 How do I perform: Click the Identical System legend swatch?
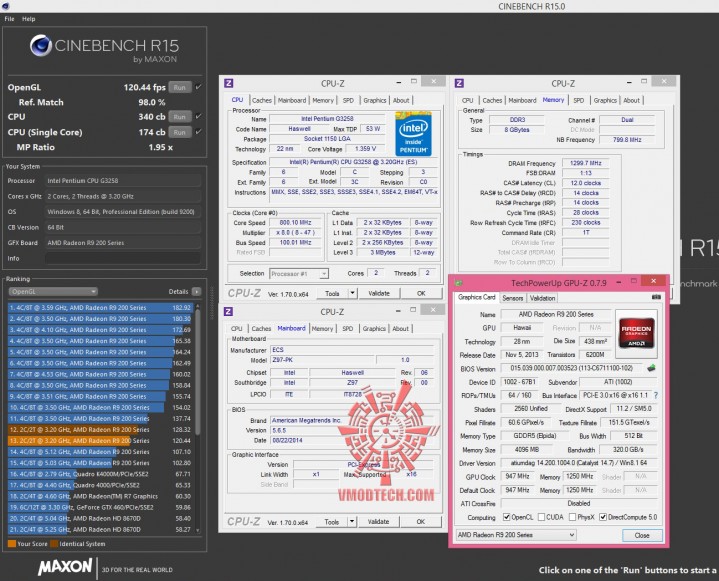[54, 544]
